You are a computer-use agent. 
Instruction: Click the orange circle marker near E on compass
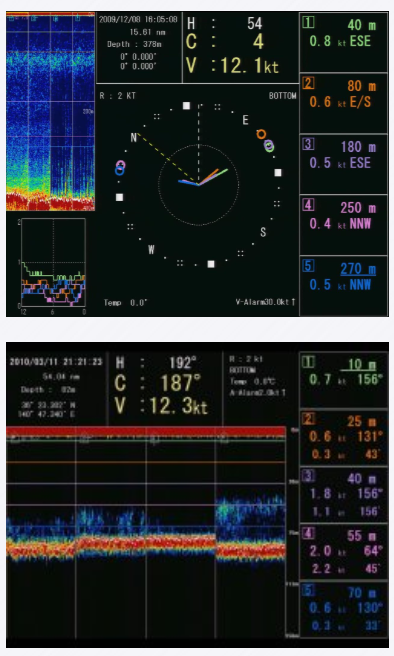point(261,134)
